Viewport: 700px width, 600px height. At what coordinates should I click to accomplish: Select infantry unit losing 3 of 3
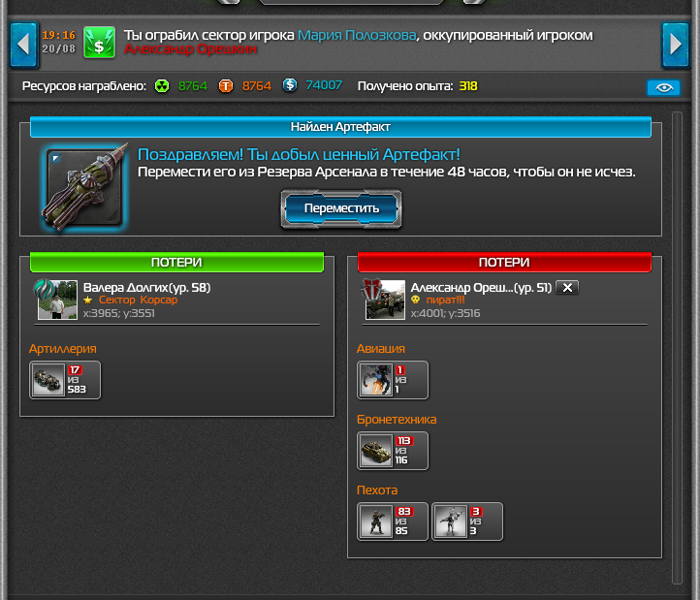click(x=467, y=521)
